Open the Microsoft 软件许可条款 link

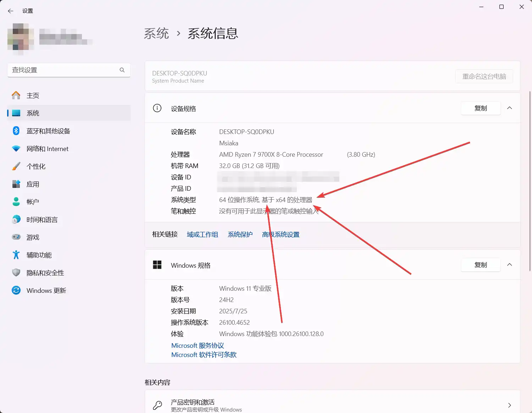(x=204, y=355)
